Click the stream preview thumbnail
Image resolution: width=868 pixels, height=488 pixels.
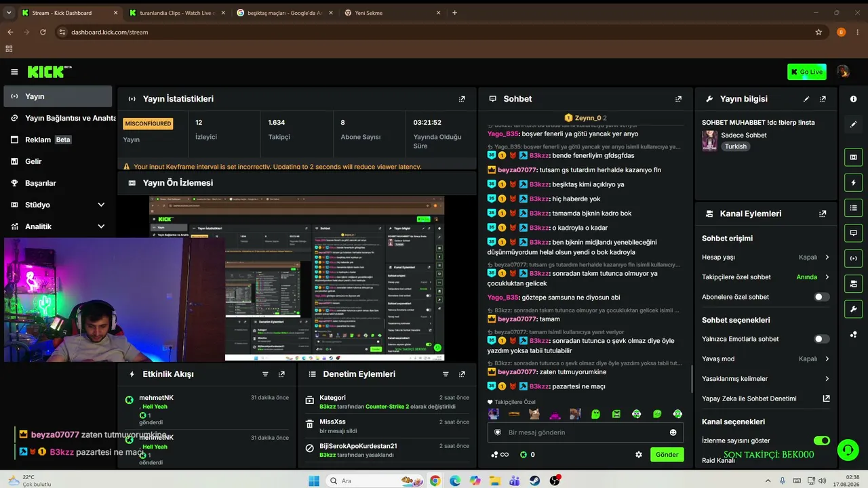(296, 279)
